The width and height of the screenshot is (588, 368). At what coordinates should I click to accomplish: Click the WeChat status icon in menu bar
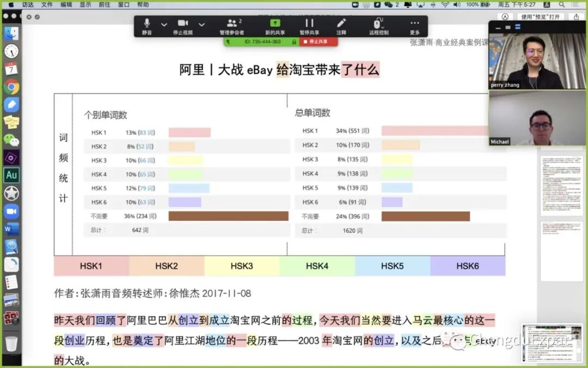coord(389,4)
